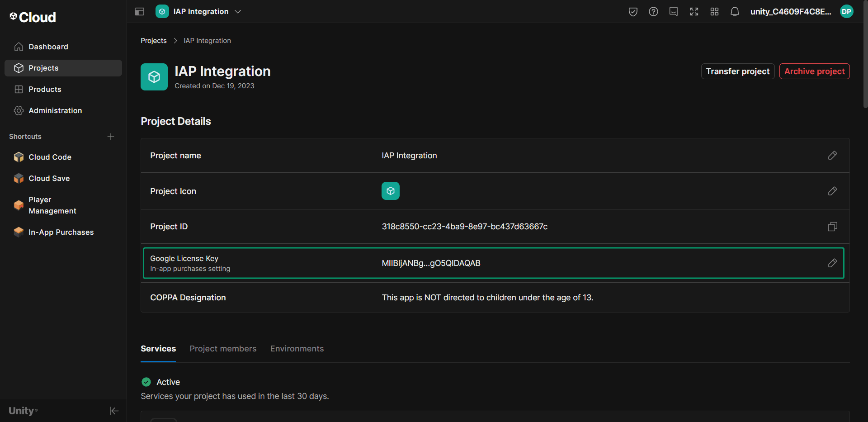Copy the Project ID

pyautogui.click(x=832, y=226)
